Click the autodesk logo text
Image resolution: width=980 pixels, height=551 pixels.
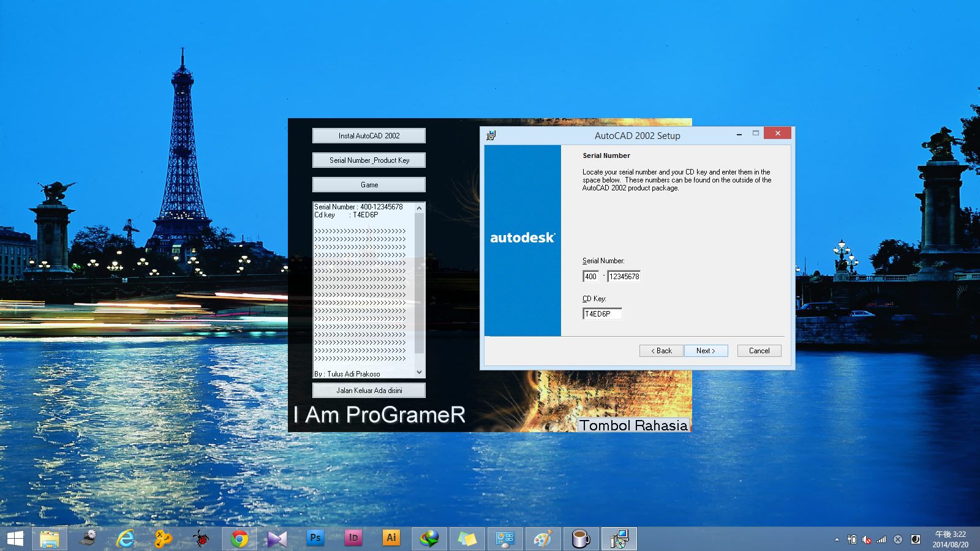(522, 238)
